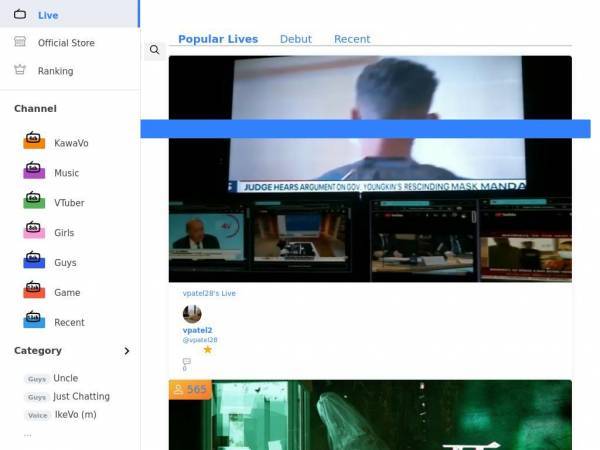
Task: Select the Recent channel icon
Action: click(x=34, y=319)
